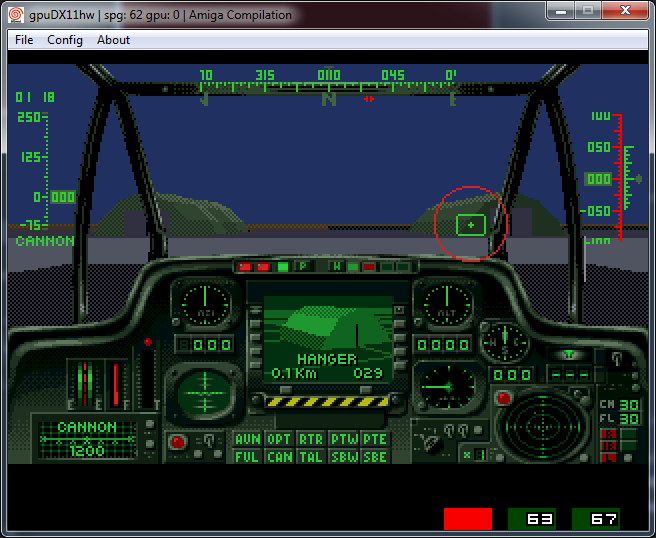Click the vertical speed dial with horizontal needle

pyautogui.click(x=448, y=387)
